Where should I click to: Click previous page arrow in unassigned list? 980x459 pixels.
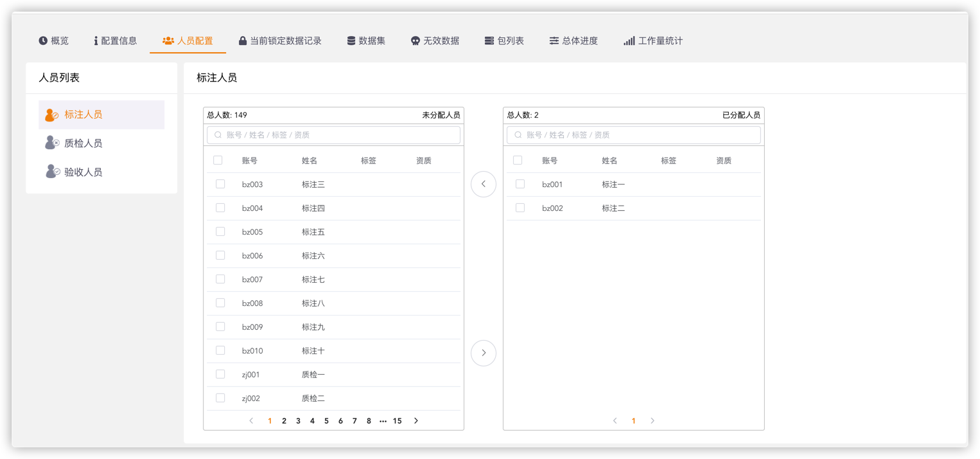tap(251, 421)
